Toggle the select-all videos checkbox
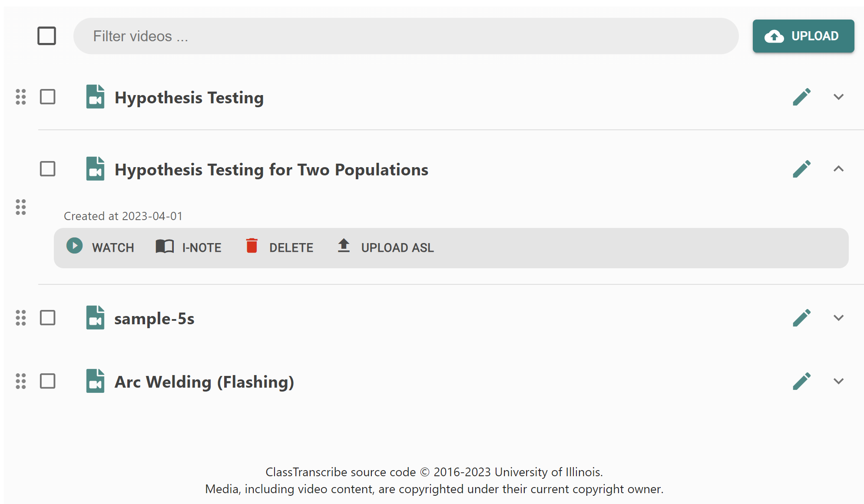Viewport: 864px width, 504px height. (x=47, y=36)
